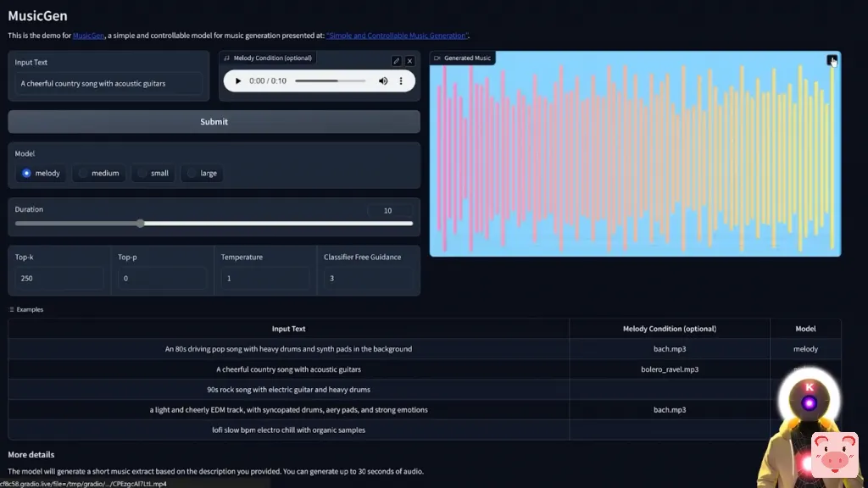Select the large model radio button
This screenshot has height=488, width=868.
[191, 173]
